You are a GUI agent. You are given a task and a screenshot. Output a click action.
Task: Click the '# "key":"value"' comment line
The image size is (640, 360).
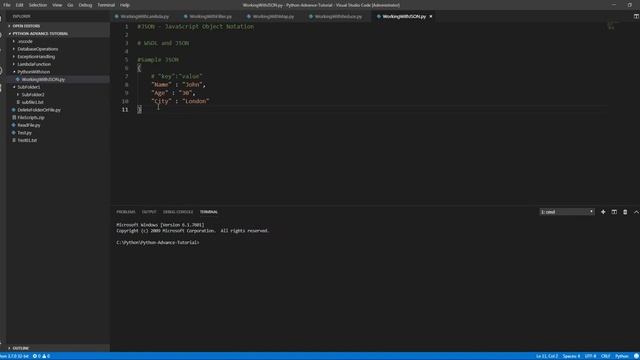[x=176, y=76]
